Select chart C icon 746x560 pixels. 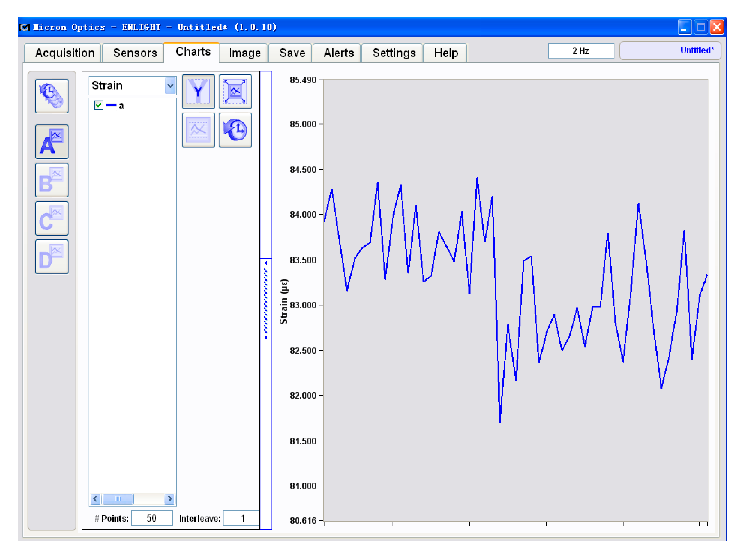(52, 218)
